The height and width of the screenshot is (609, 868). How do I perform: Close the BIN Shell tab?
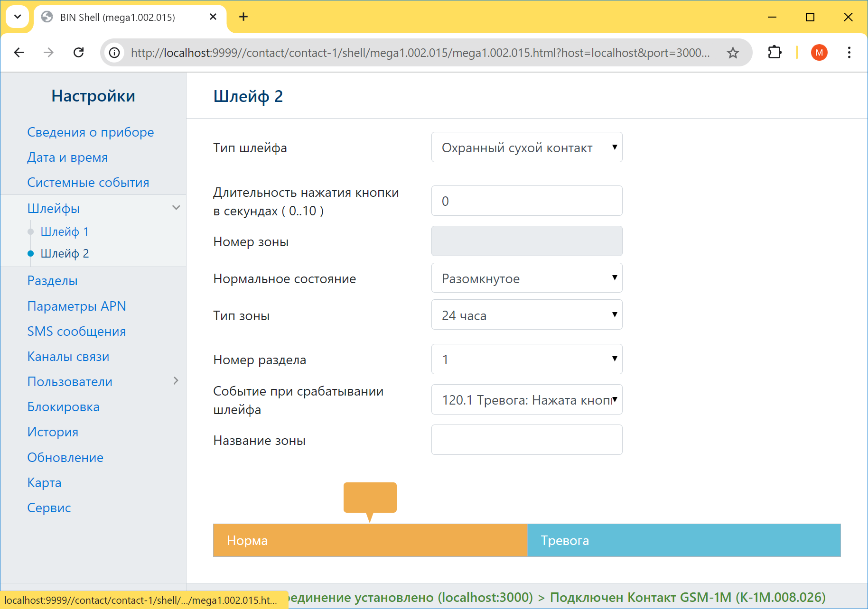213,17
